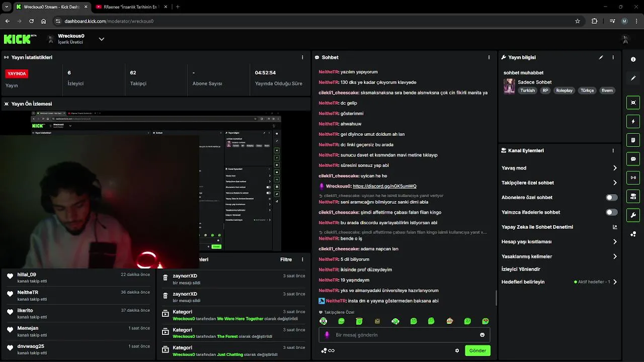This screenshot has width=644, height=362.
Task: Open a new browser tab
Action: [x=178, y=7]
